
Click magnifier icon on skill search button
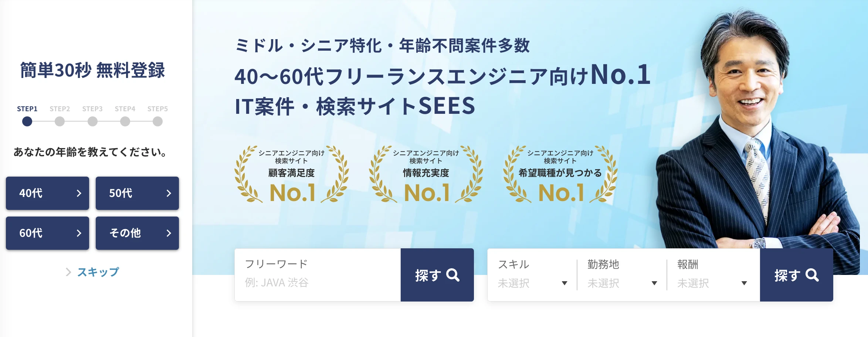click(x=812, y=275)
